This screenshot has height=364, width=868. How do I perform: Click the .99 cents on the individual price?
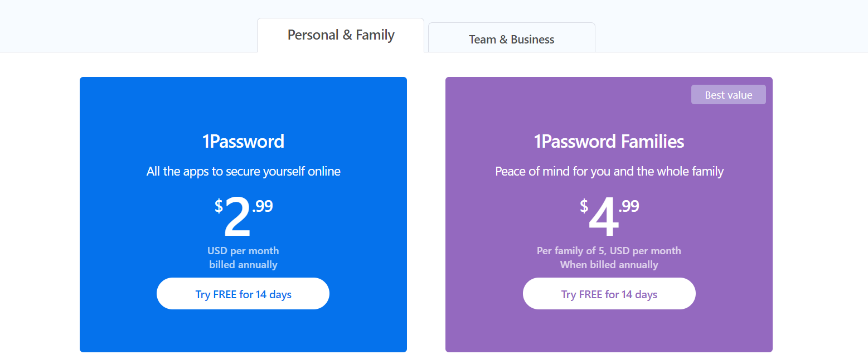click(263, 207)
